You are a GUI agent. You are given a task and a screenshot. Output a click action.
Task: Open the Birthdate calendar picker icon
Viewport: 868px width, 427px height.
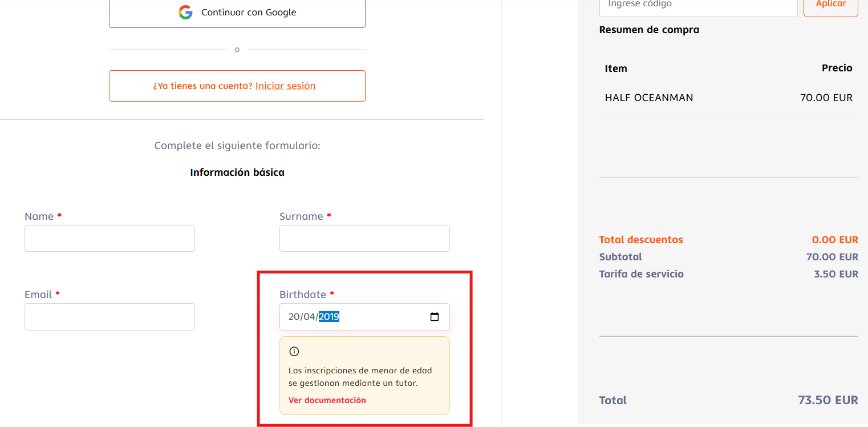(x=435, y=317)
